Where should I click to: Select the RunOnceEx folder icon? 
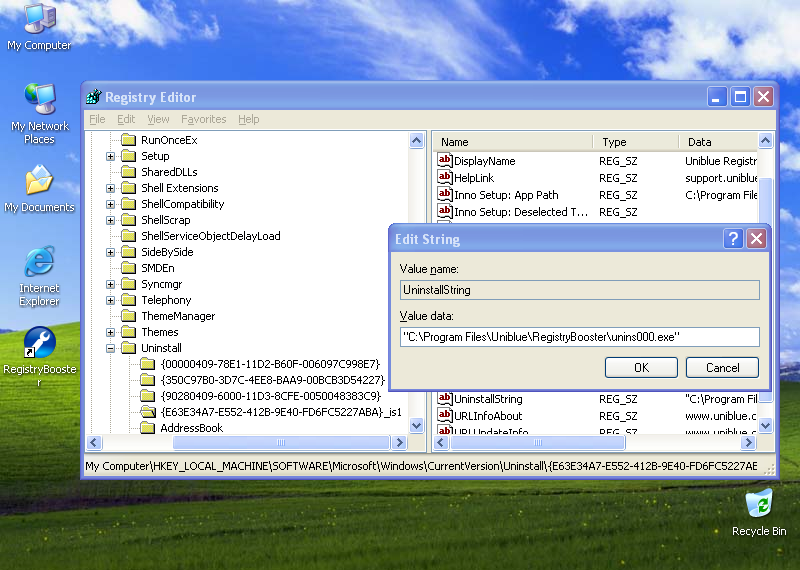129,140
